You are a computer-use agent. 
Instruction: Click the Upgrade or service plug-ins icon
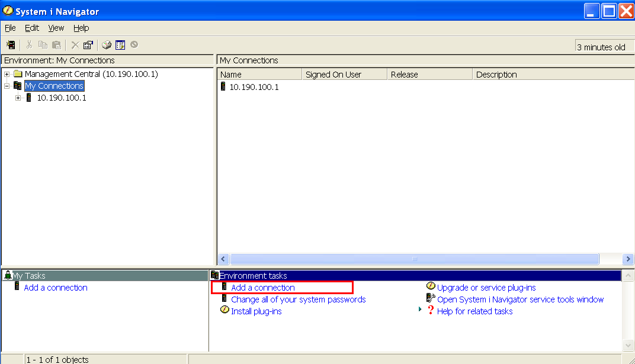coord(431,286)
